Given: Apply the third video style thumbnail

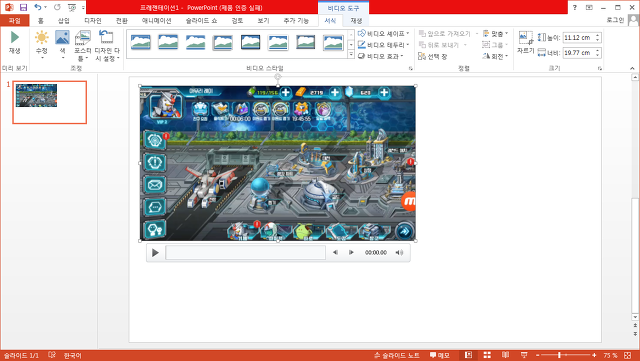Looking at the screenshot, I should 196,42.
